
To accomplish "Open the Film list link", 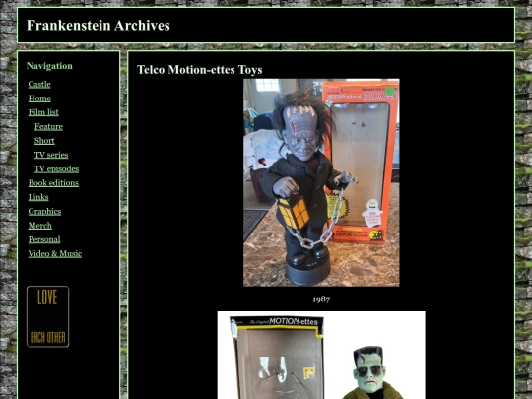I will point(43,112).
